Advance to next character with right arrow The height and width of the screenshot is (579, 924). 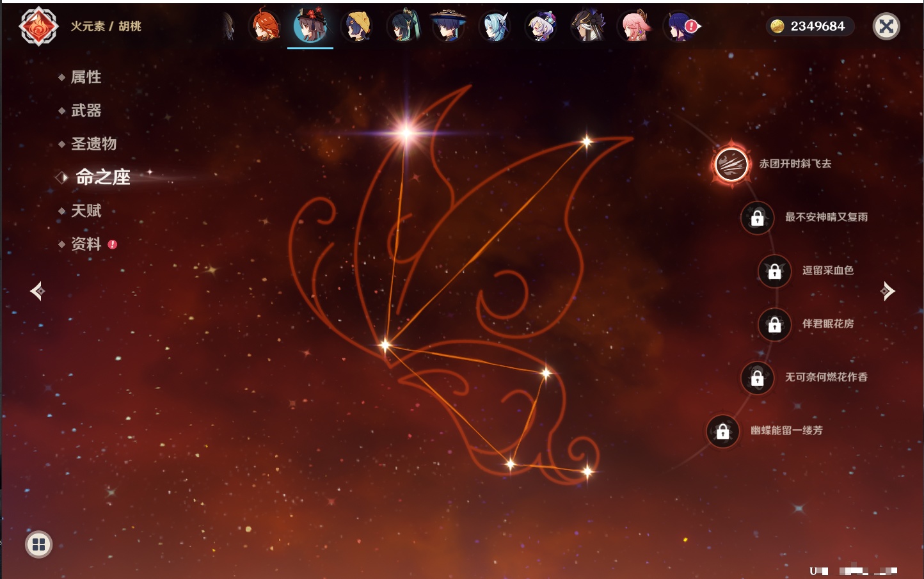tap(887, 291)
